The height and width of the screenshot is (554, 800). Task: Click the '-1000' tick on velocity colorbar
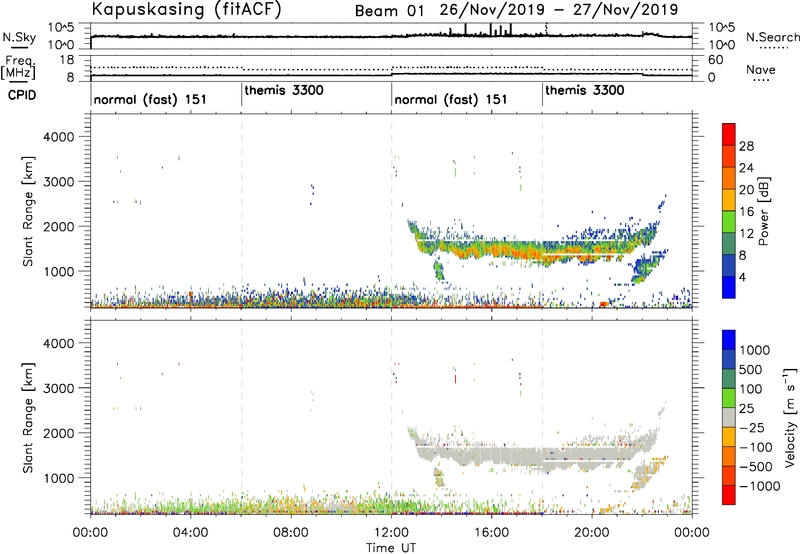point(759,486)
